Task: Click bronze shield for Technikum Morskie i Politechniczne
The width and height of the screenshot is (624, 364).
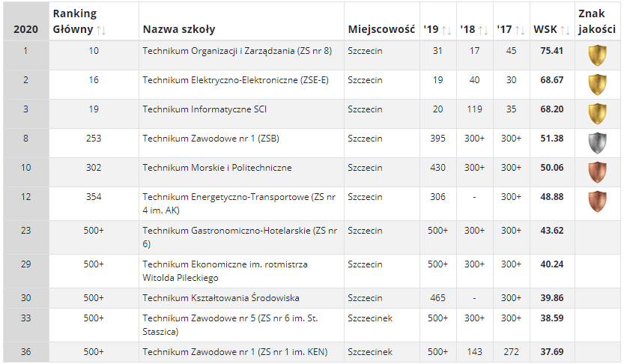Action: [597, 172]
